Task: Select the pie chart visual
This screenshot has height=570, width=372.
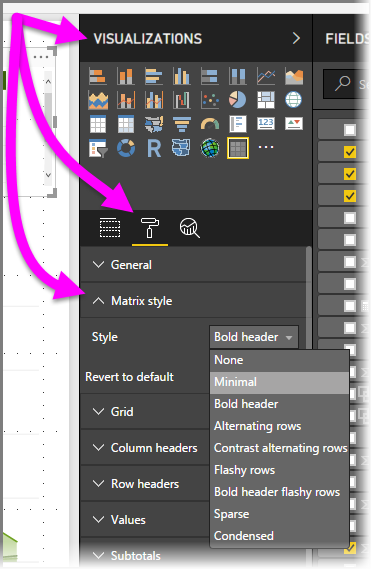Action: pyautogui.click(x=237, y=100)
